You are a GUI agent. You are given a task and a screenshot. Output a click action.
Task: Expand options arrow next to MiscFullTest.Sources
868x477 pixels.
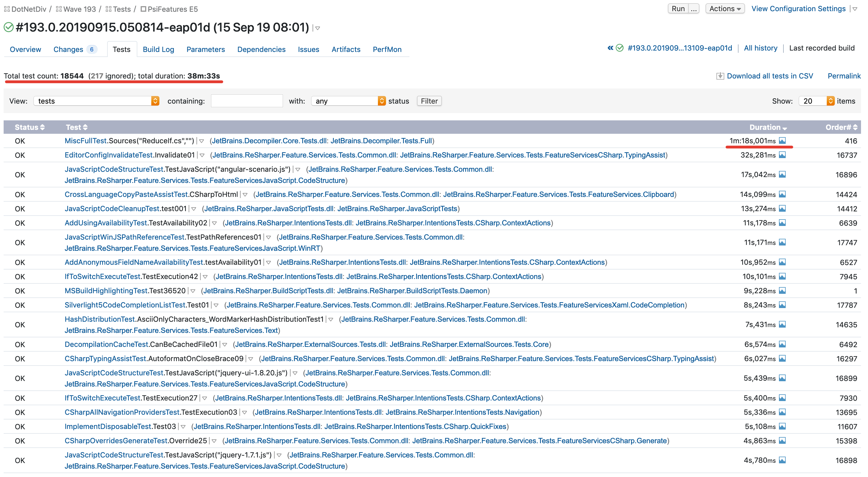pos(202,141)
